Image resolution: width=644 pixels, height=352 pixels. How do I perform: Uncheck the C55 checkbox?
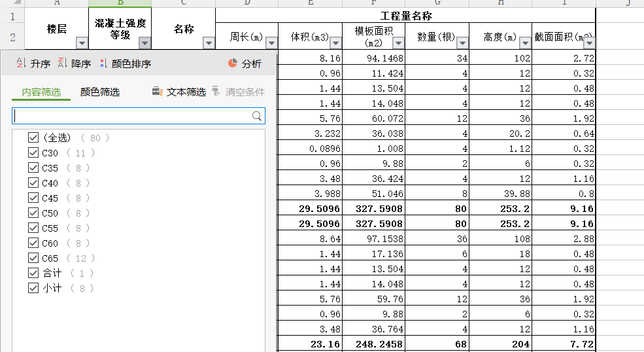tap(33, 228)
